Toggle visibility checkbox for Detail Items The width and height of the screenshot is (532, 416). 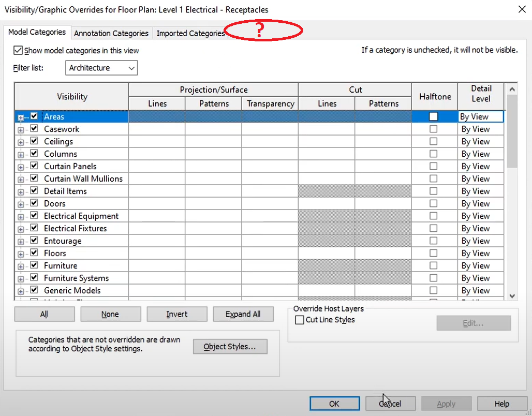tap(34, 190)
